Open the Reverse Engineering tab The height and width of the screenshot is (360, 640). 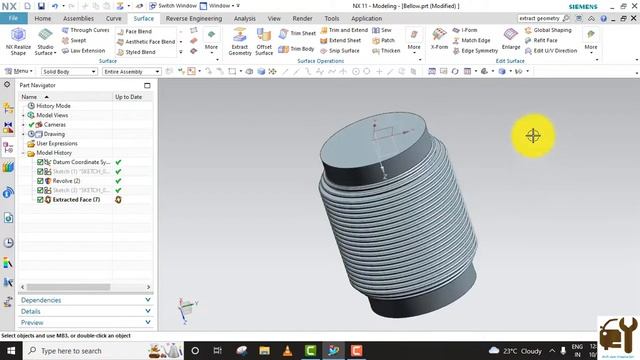[194, 19]
